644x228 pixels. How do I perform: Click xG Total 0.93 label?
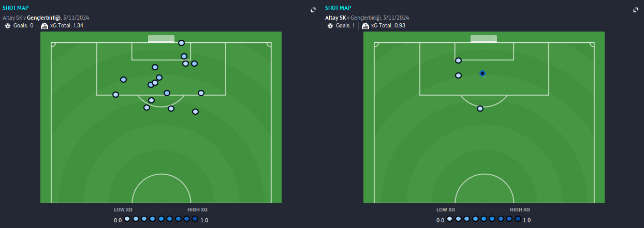pos(388,25)
